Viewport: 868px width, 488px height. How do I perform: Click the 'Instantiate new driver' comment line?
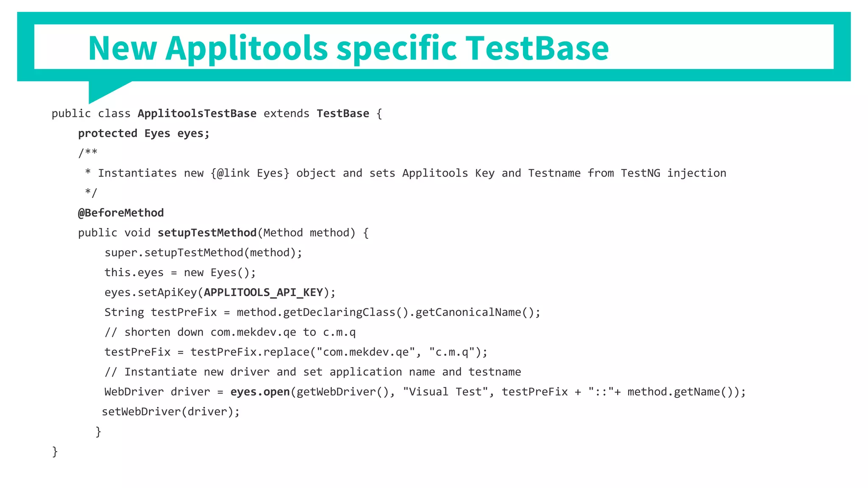(312, 372)
